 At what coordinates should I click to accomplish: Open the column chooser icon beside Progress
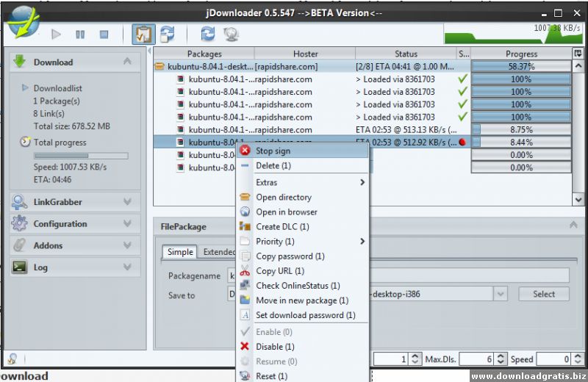578,53
